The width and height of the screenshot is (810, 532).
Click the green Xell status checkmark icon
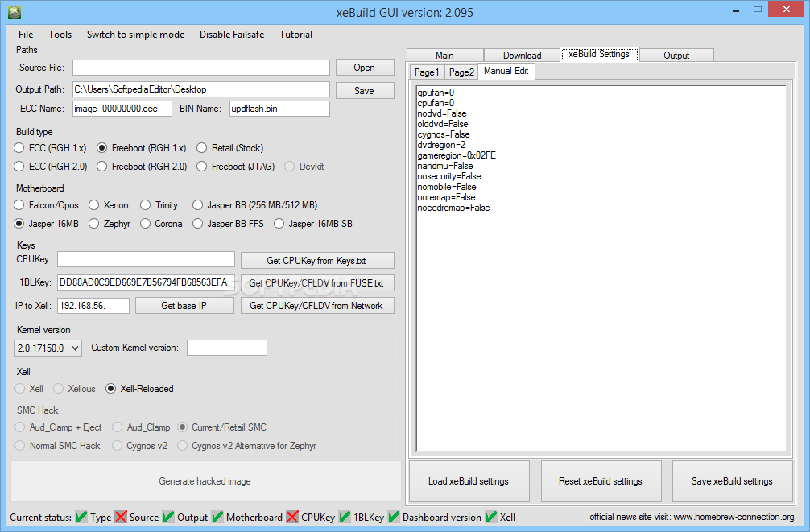point(491,517)
